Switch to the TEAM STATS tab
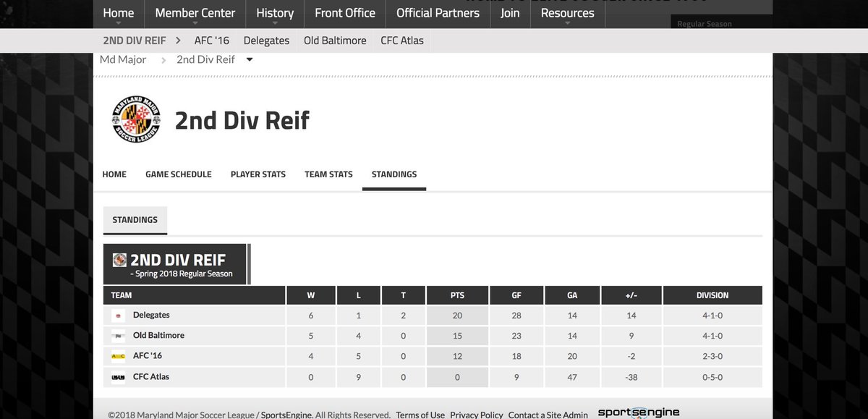This screenshot has width=868, height=419. (328, 174)
